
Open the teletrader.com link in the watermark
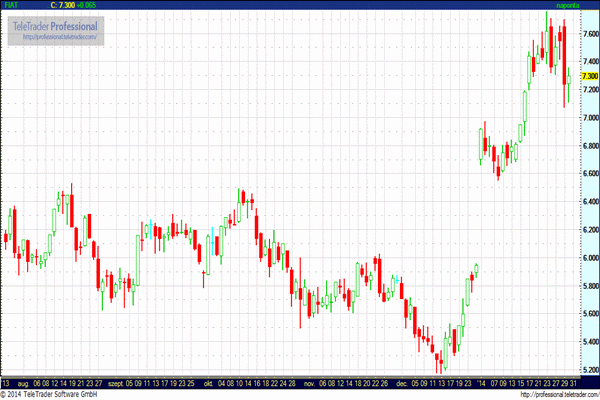tap(59, 37)
